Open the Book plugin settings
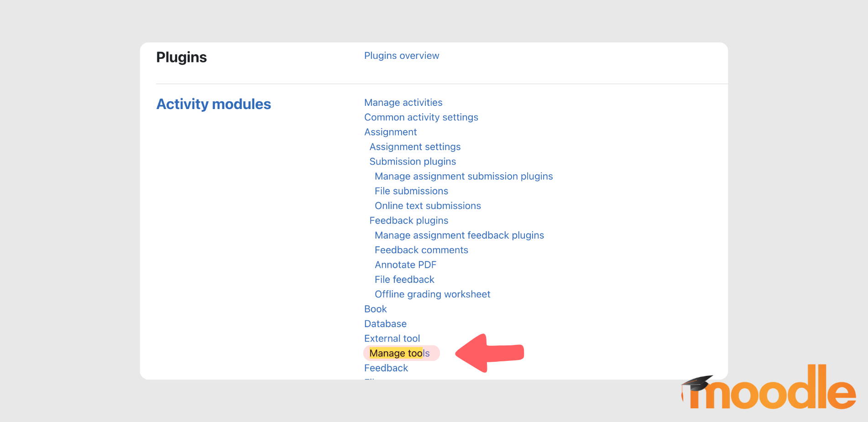Viewport: 868px width, 422px height. point(375,309)
